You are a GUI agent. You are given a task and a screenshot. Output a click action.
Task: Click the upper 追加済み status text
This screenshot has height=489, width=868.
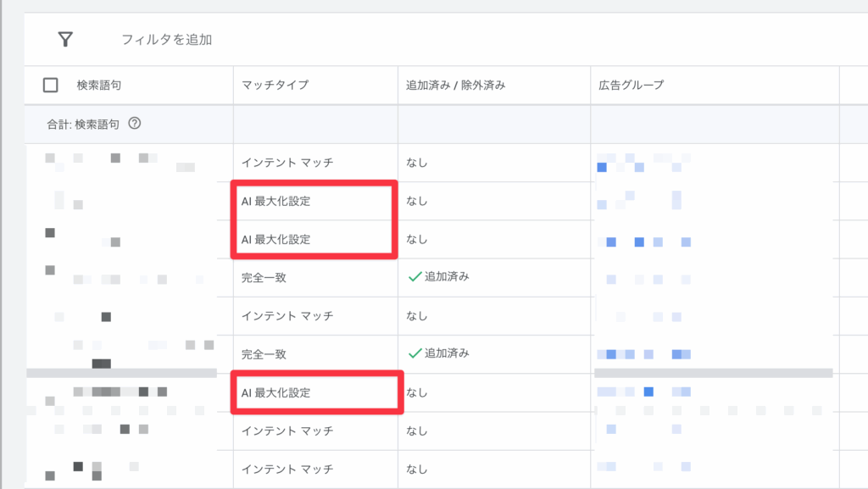coord(447,276)
